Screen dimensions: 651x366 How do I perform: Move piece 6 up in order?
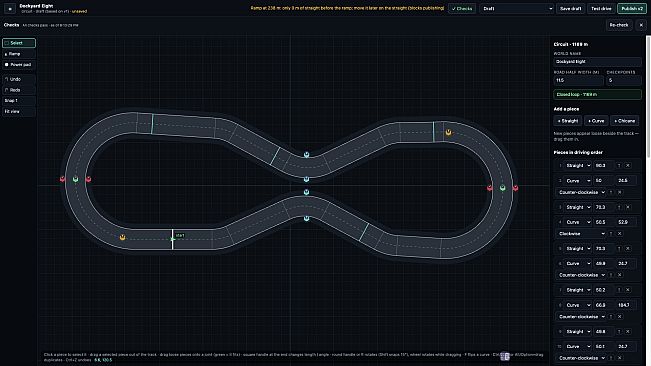tap(611, 275)
